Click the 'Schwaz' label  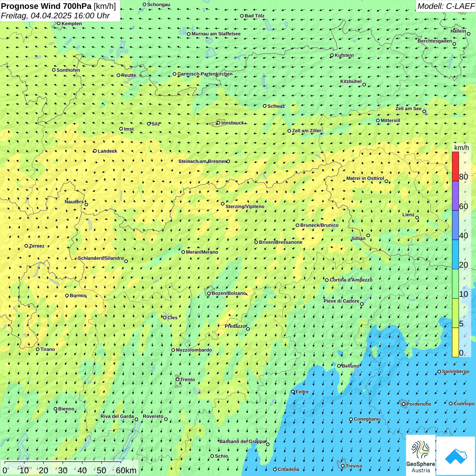(276, 106)
